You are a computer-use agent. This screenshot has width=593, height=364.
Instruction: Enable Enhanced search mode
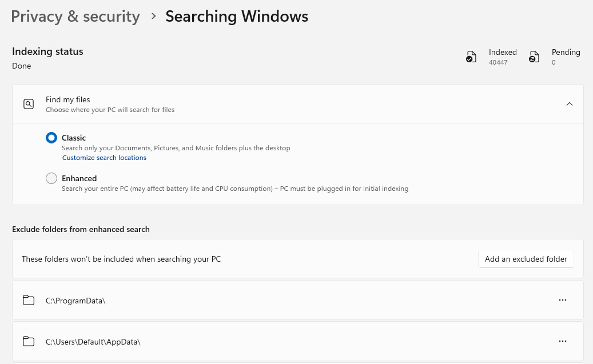pos(51,178)
